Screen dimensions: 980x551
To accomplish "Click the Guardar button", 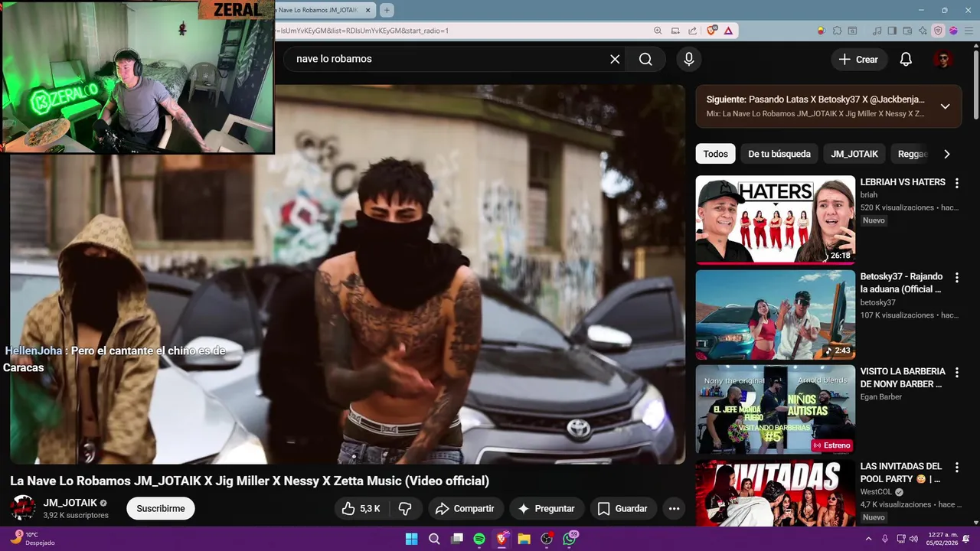I will 622,508.
